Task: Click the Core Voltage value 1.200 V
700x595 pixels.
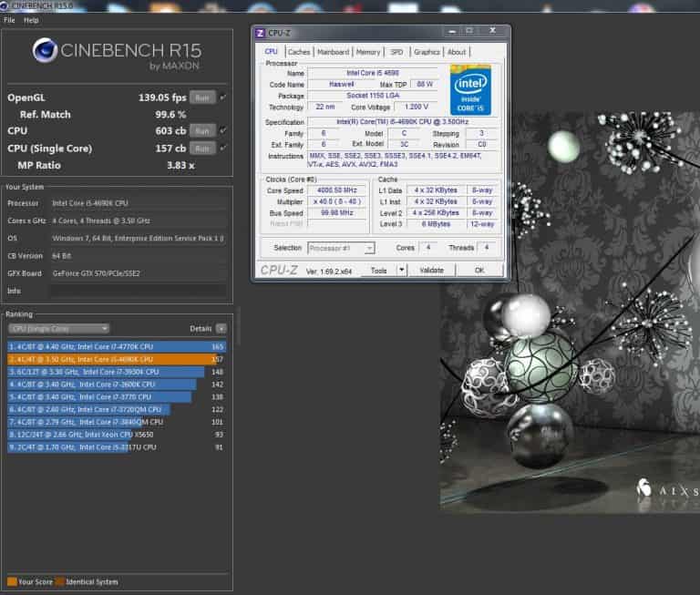Action: [x=416, y=108]
